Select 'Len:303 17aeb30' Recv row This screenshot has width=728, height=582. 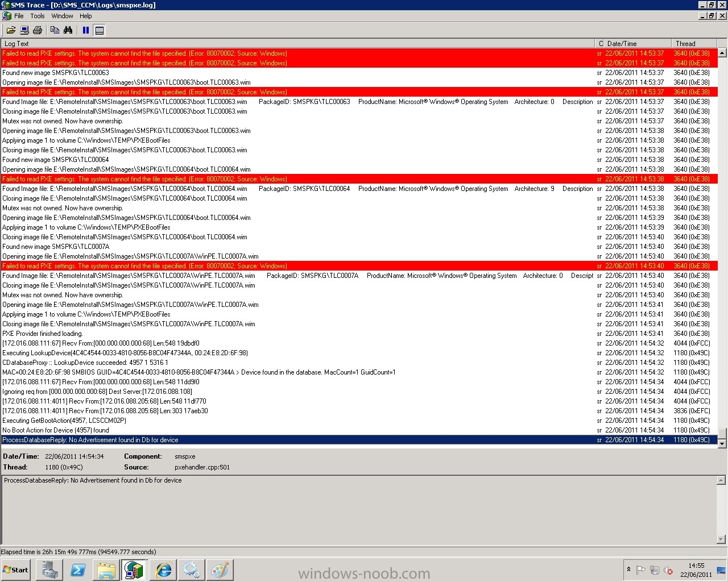[x=359, y=411]
